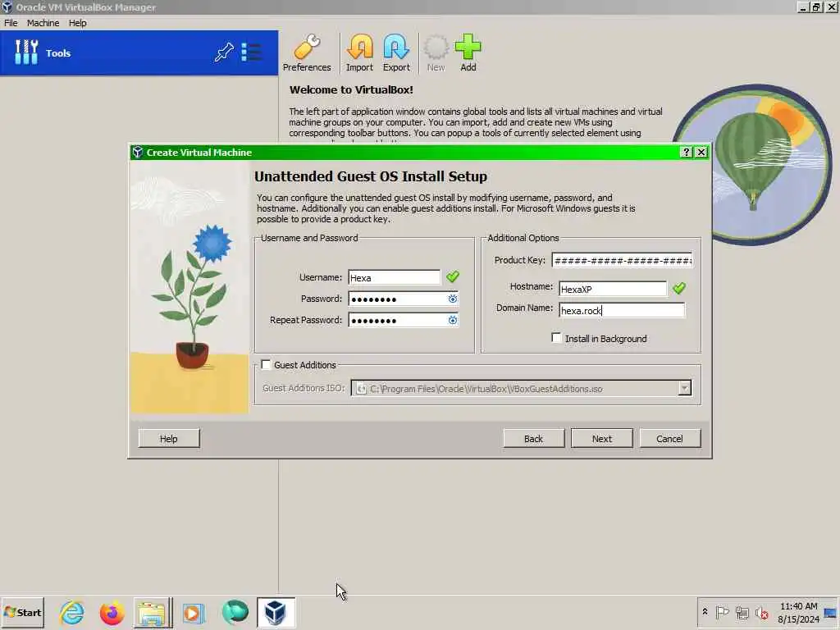Click the network tray icon
Viewport: 840px width, 630px height.
pos(742,612)
